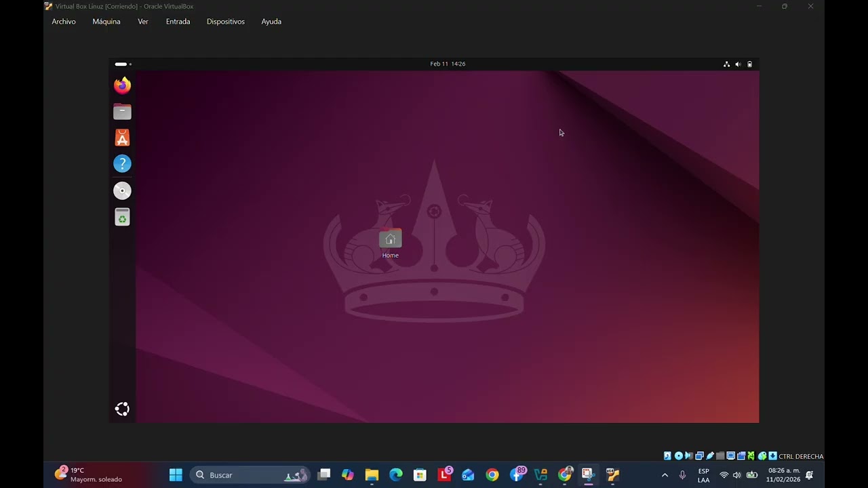Click the VirtualBox network adapter indicator
This screenshot has height=488, width=868.
point(699,456)
